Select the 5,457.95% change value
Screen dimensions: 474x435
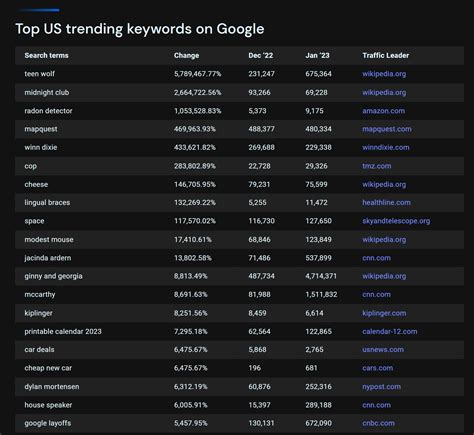[190, 423]
